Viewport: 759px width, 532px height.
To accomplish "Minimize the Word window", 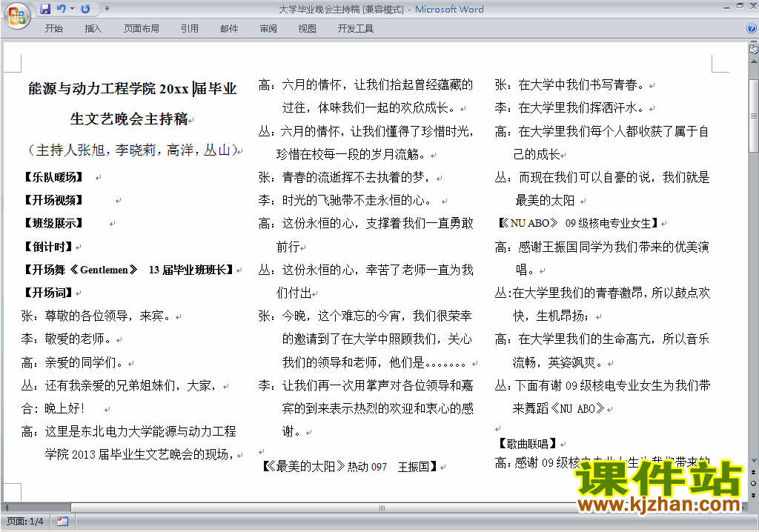I will [x=726, y=7].
